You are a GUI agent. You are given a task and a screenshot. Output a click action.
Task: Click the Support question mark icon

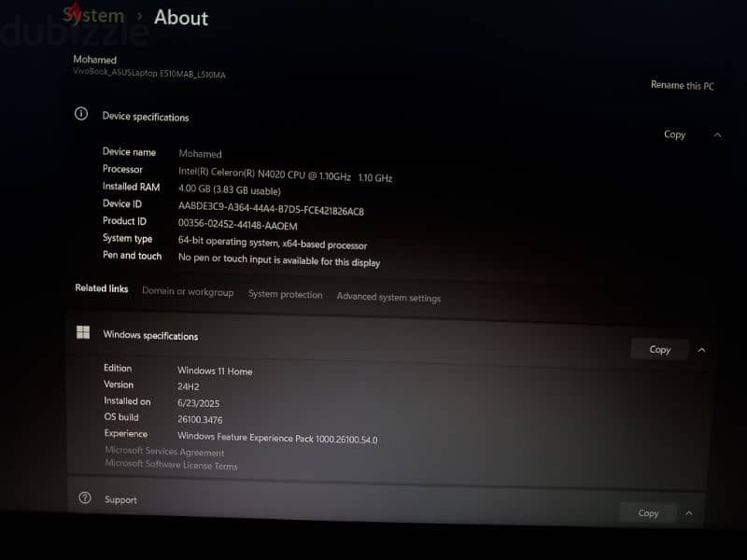click(85, 497)
